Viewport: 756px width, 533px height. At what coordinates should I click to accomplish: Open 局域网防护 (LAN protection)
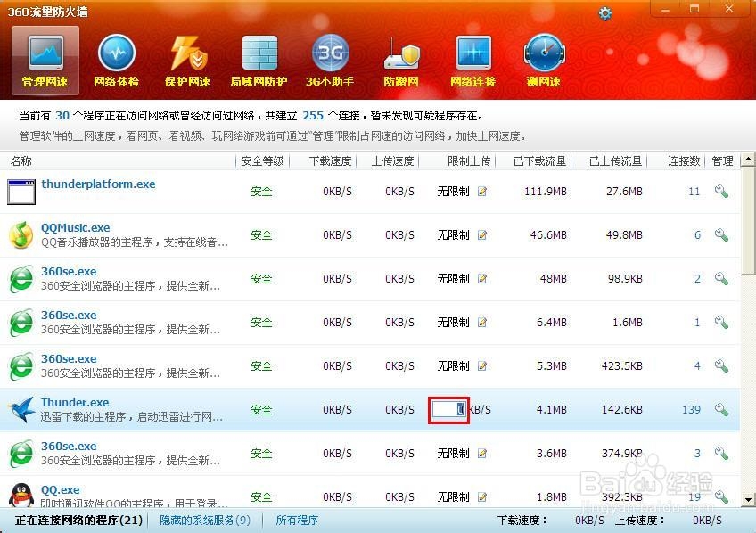click(x=259, y=60)
